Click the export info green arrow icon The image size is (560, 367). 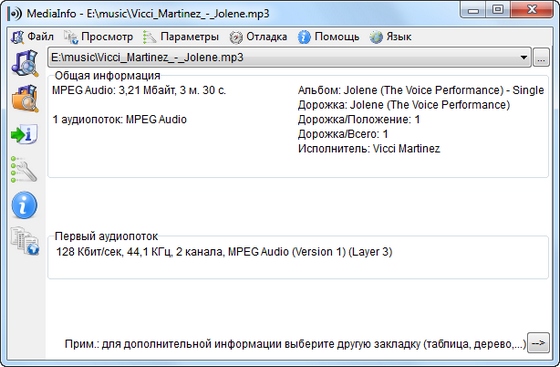24,134
